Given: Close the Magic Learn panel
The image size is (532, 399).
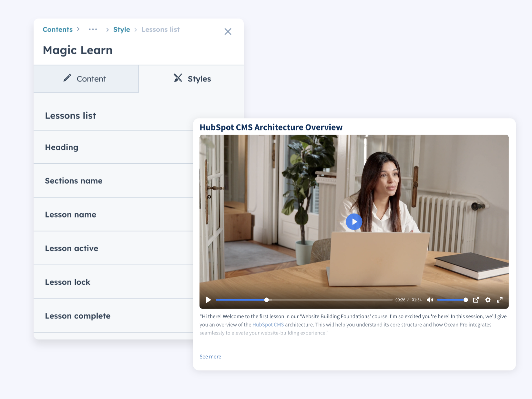Looking at the screenshot, I should click(x=228, y=32).
